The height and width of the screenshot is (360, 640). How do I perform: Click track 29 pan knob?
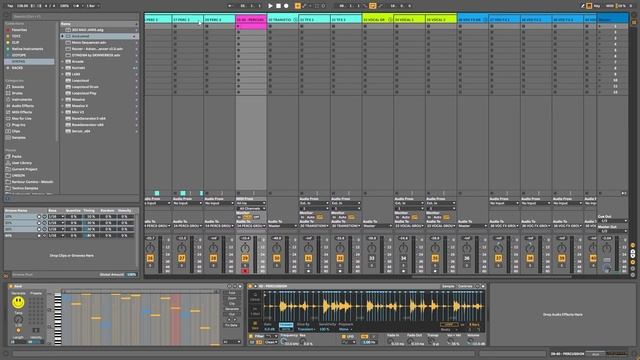coord(245,248)
